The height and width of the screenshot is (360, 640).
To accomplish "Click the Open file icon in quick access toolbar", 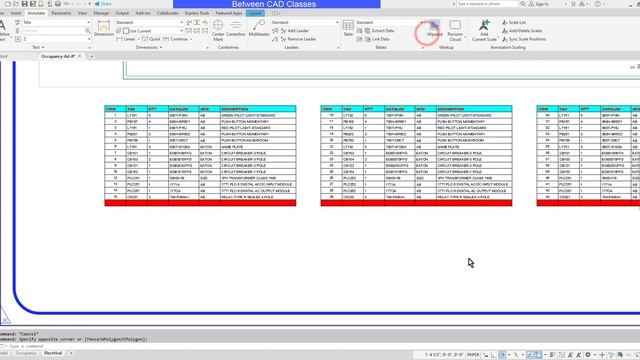I will tap(16, 4).
